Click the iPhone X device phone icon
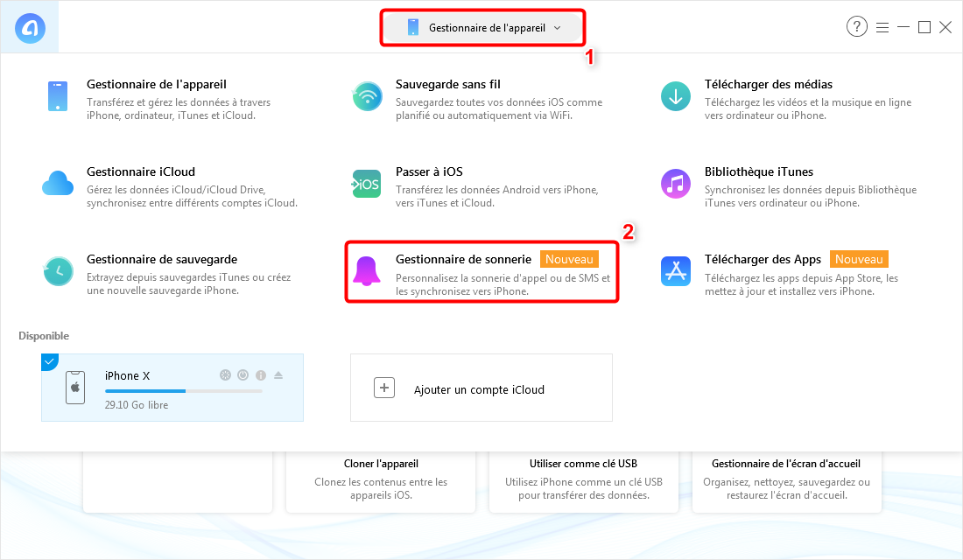The width and height of the screenshot is (963, 560). pyautogui.click(x=75, y=388)
